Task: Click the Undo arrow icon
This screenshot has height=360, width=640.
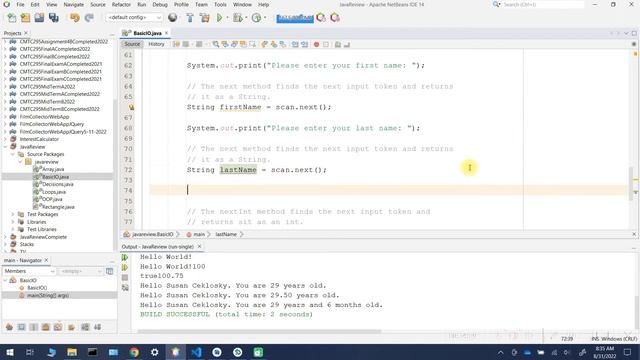Action: pyautogui.click(x=75, y=18)
